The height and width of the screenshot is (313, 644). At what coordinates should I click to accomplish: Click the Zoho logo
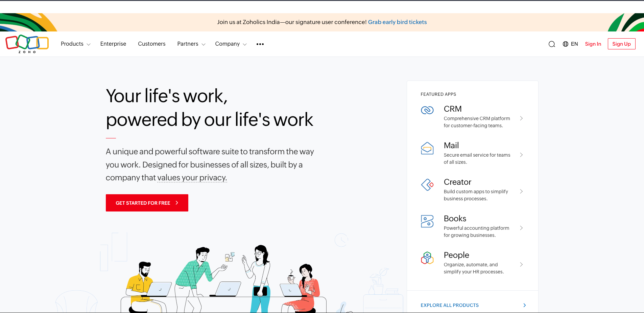27,44
